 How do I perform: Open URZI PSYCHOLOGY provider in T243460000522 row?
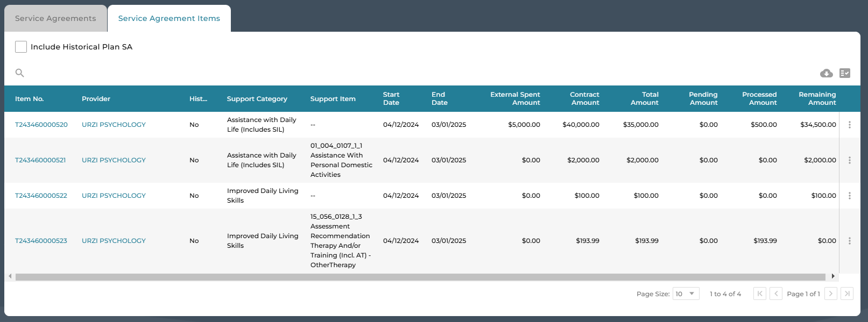point(114,196)
